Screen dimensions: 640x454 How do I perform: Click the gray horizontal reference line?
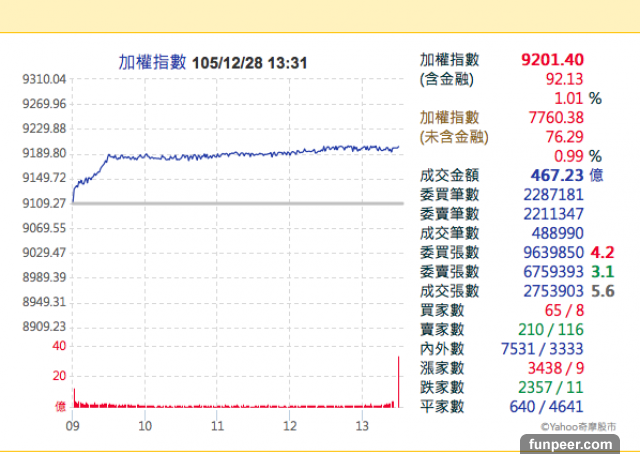coord(238,203)
